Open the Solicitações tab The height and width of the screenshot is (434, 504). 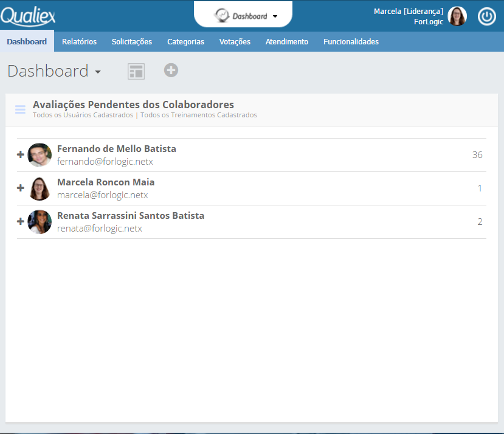(x=131, y=42)
